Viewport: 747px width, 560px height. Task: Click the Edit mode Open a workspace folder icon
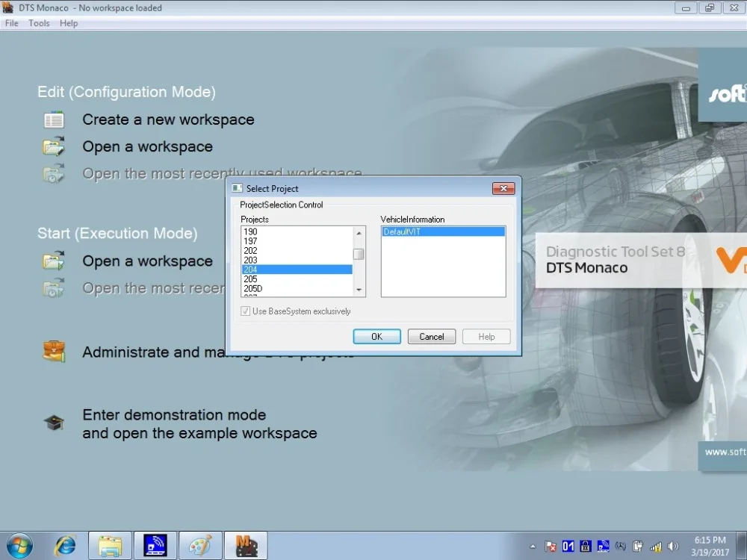tap(54, 146)
